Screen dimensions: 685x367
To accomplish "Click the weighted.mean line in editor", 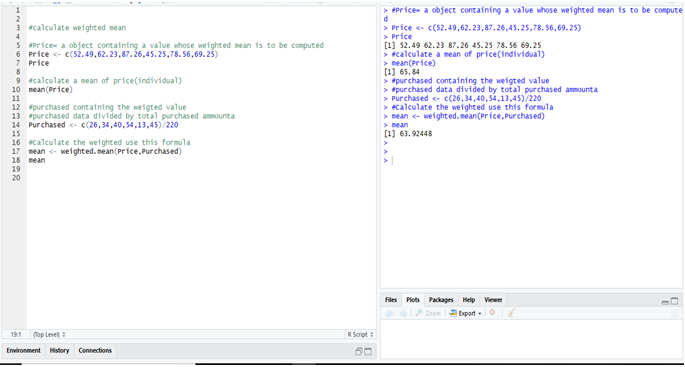I will coord(105,152).
